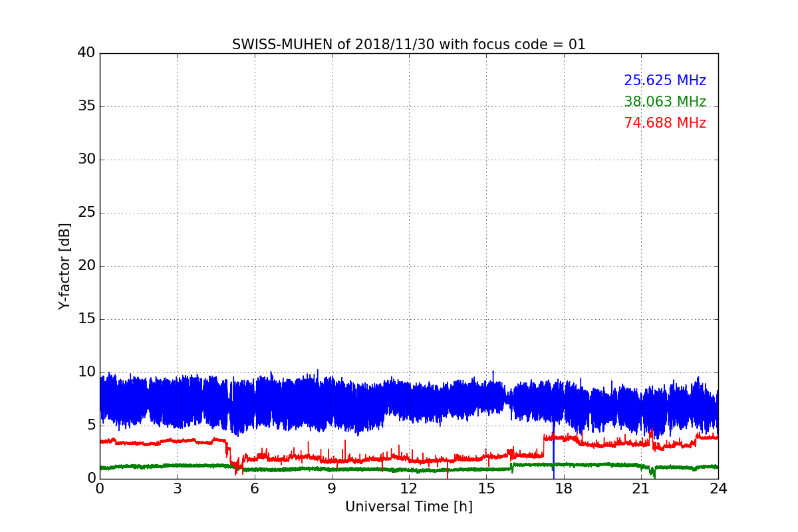Click the Y-factor [dB] axis label
798x532 pixels.
click(65, 266)
